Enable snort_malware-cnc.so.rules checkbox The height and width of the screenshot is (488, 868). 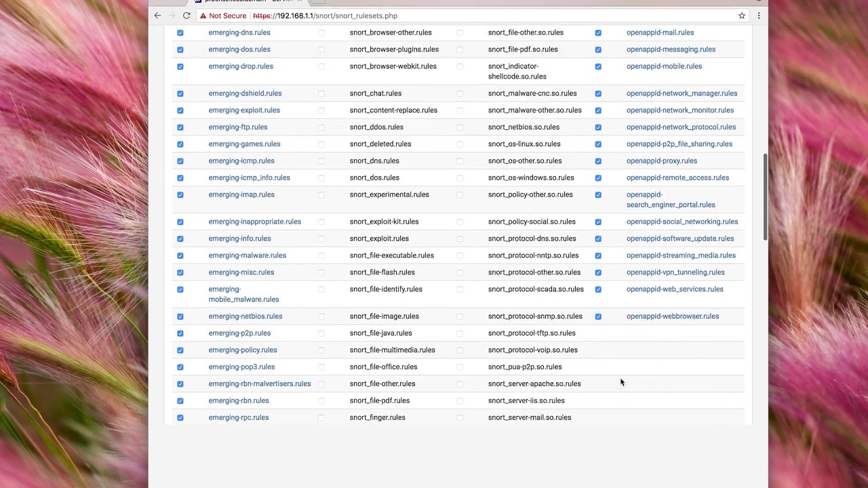click(x=460, y=94)
